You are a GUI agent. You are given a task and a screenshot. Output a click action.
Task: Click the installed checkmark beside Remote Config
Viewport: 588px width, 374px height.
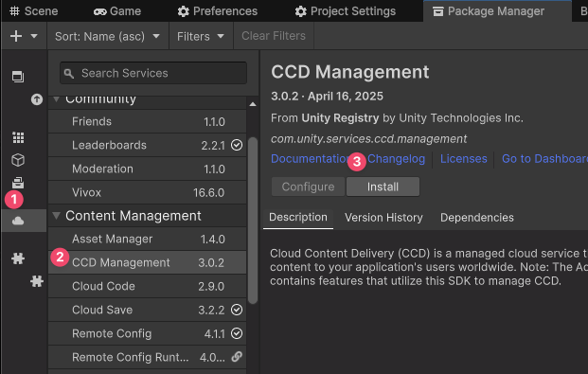click(237, 333)
